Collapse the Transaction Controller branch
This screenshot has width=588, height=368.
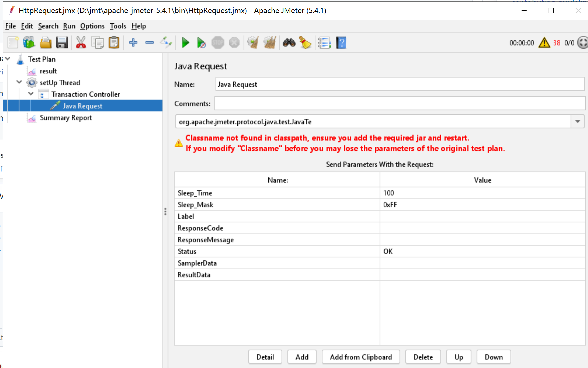(x=31, y=94)
